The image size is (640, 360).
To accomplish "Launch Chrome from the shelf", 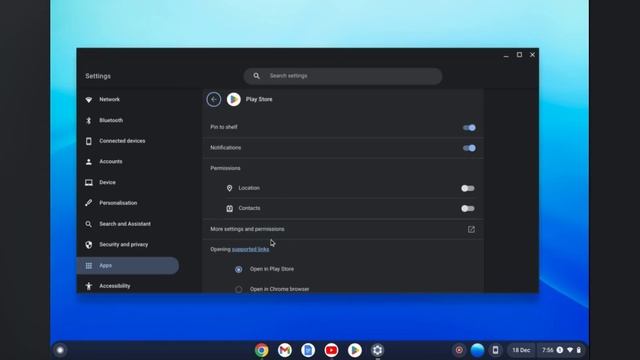I will tap(262, 350).
